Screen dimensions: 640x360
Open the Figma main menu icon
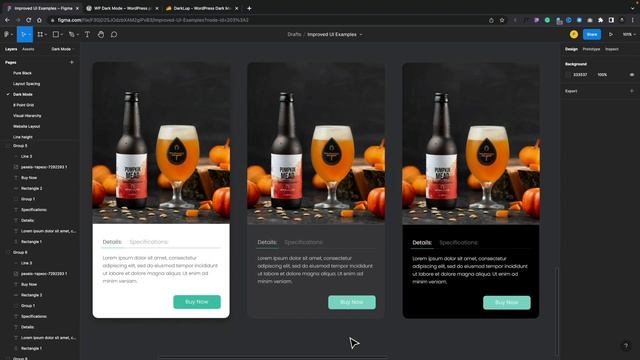pos(6,34)
